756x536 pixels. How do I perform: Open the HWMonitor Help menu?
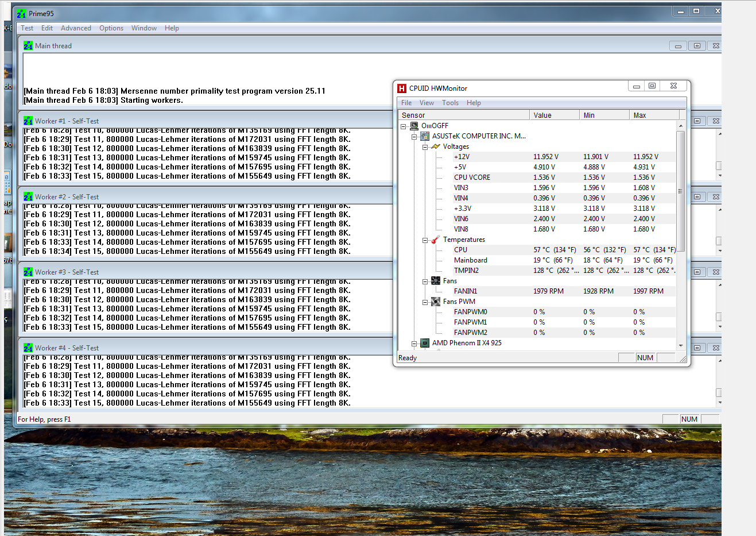click(x=474, y=103)
